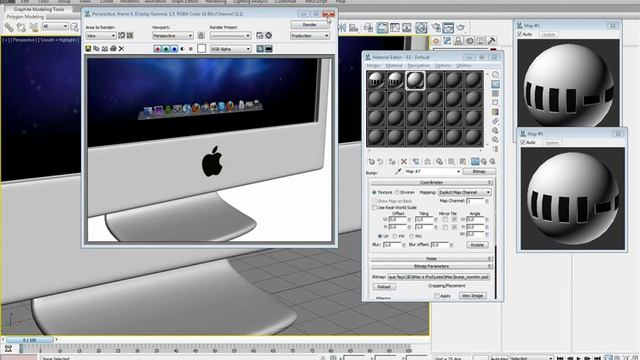The image size is (640, 360).
Task: Open the Explicit Map Channel mapping dropdown
Action: coord(464,192)
